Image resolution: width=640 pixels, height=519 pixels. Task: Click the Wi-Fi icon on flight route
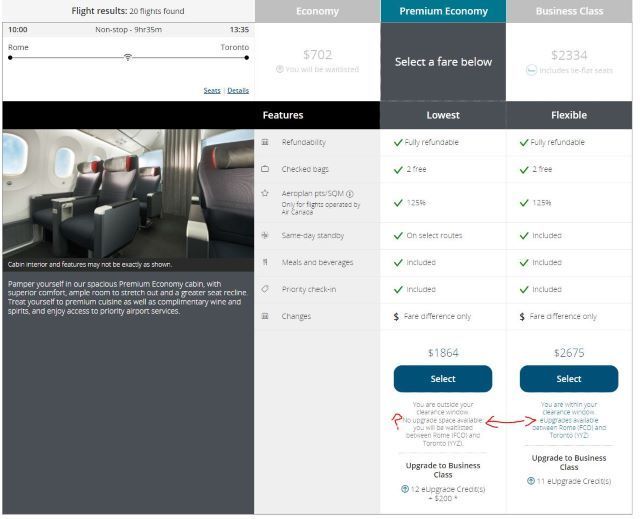tap(128, 58)
